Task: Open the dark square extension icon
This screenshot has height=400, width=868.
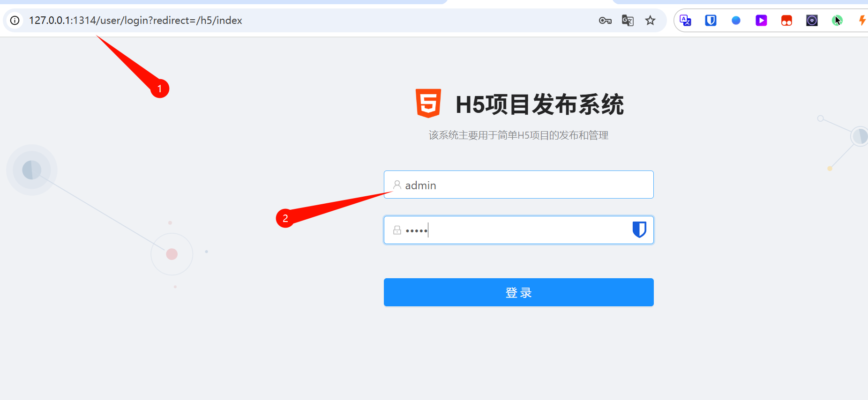Action: click(x=812, y=21)
